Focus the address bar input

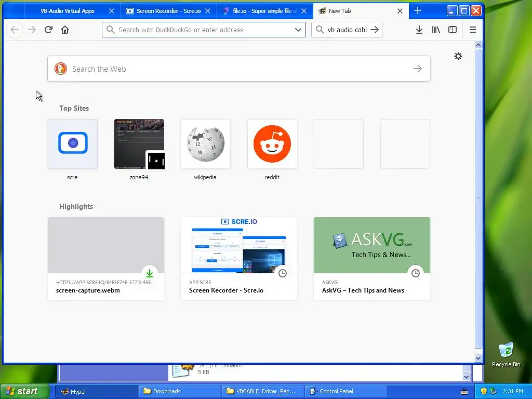(204, 30)
